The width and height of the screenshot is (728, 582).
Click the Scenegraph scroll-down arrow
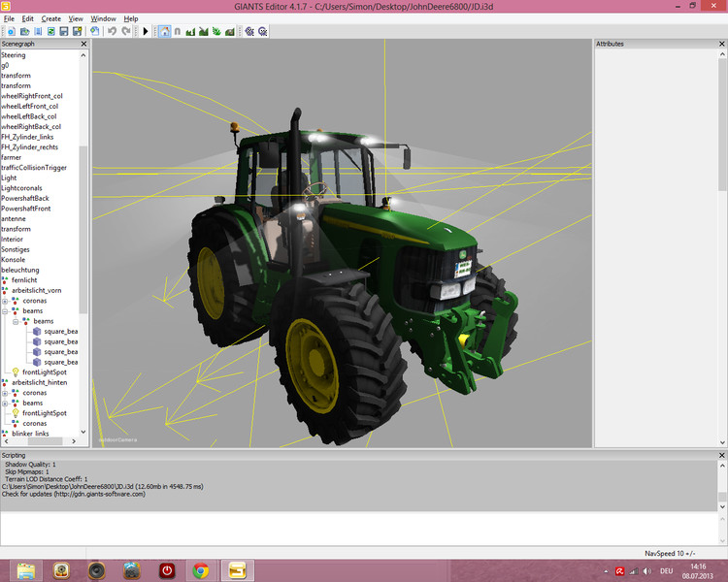(83, 432)
